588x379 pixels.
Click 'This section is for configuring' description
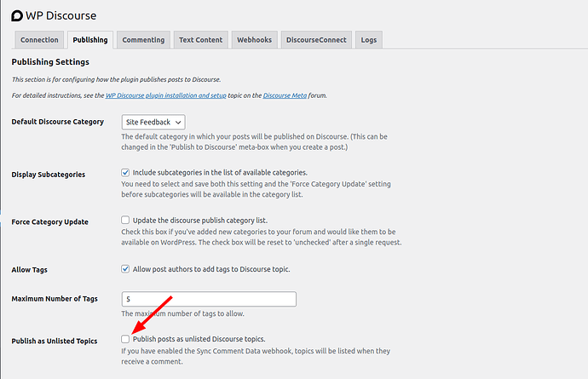click(116, 79)
